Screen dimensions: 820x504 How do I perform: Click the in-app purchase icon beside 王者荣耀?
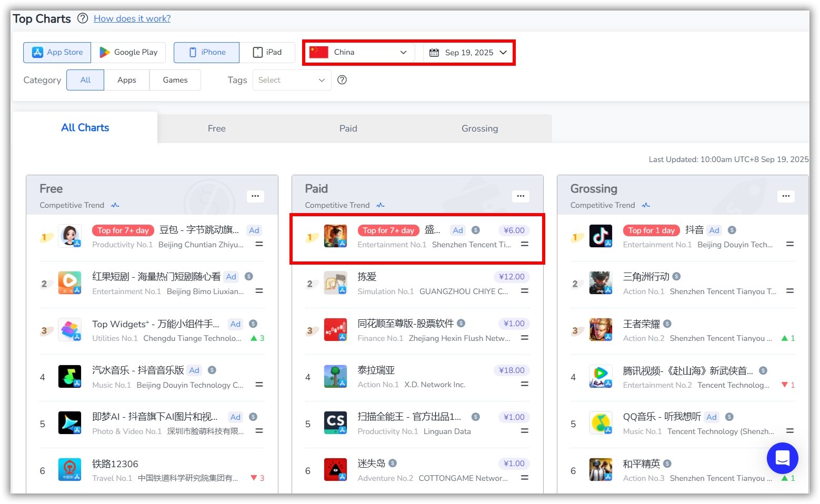point(667,324)
